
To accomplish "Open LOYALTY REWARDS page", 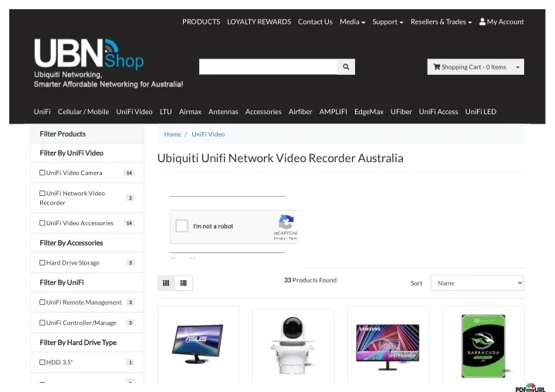I will click(x=259, y=22).
